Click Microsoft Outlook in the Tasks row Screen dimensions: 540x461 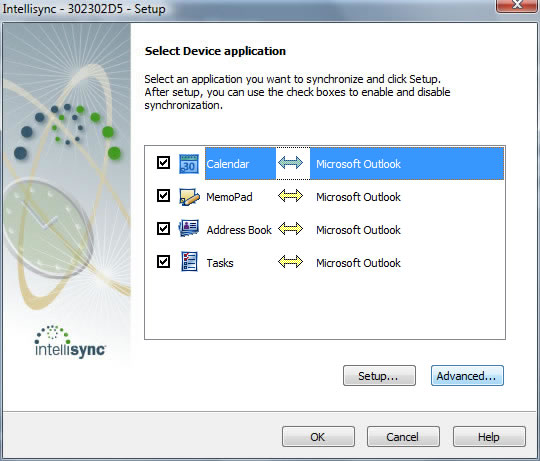pyautogui.click(x=359, y=263)
